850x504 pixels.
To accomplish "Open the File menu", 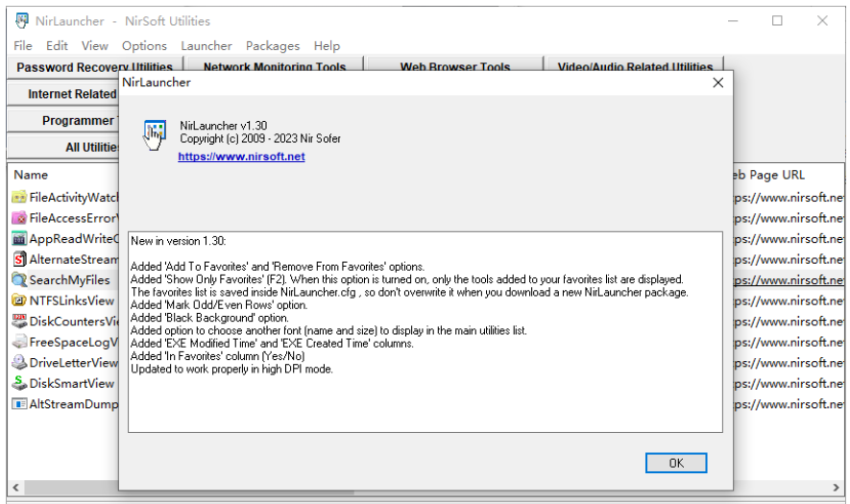I will (x=23, y=45).
